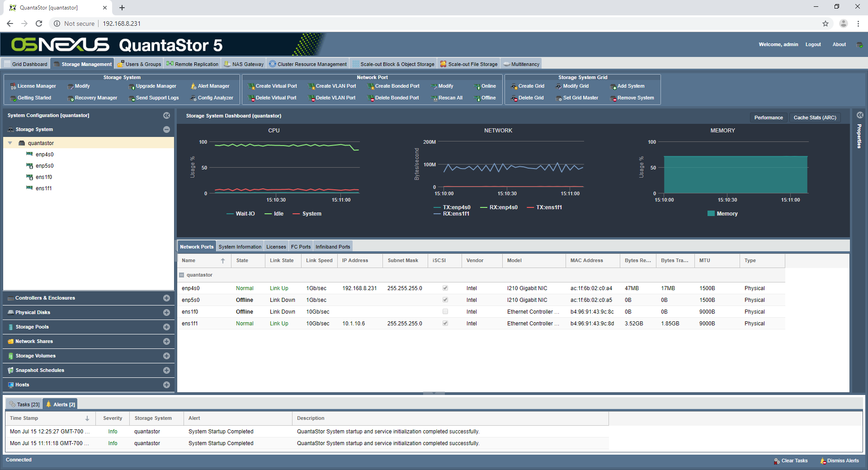The height and width of the screenshot is (470, 868).
Task: Toggle iSCSI checkbox for ens1f0
Action: coord(445,311)
